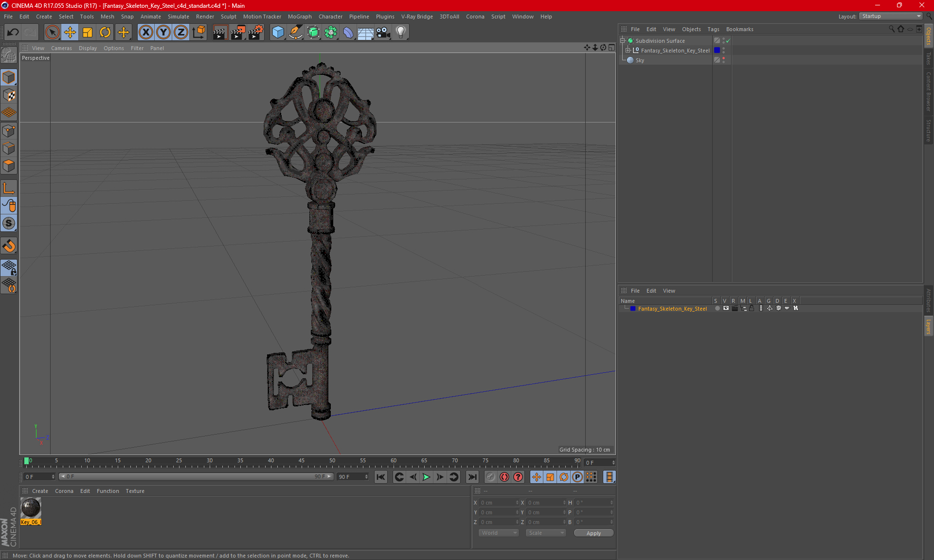Go to start of animation
Viewport: 934px width, 560px height.
(x=381, y=477)
